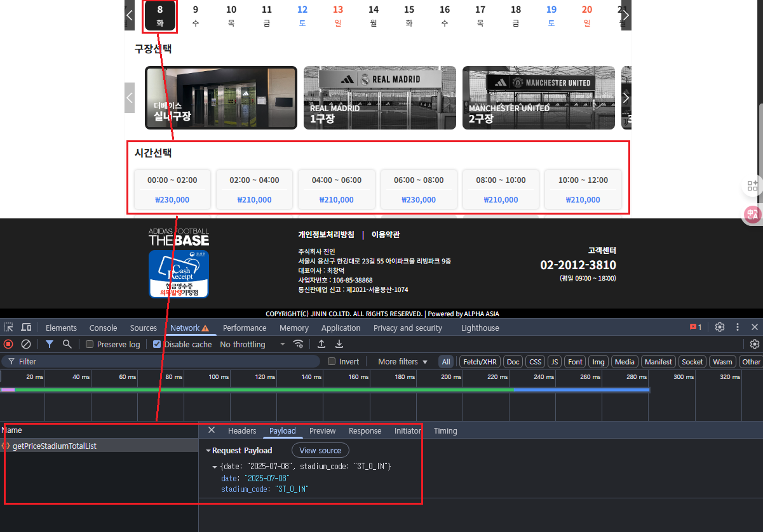Toggle the network filter funnel icon
Image resolution: width=763 pixels, height=532 pixels.
pyautogui.click(x=50, y=344)
